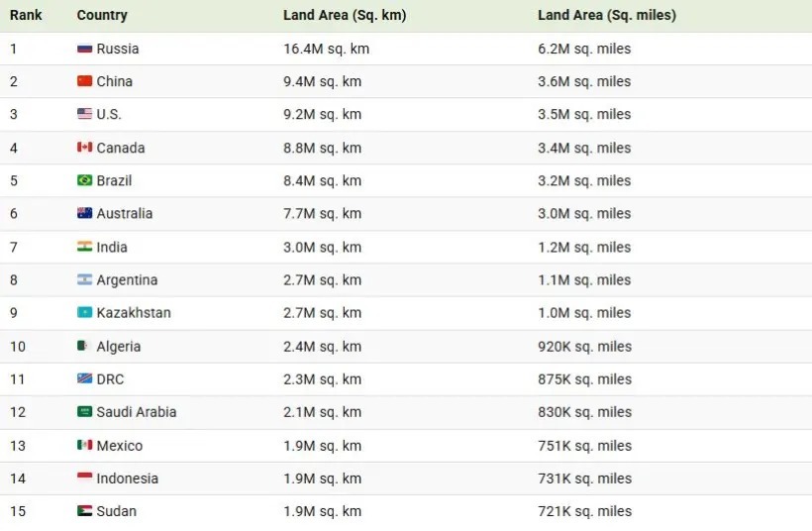Viewport: 812px width, 531px height.
Task: Click the Kazakhstan flag icon
Action: 84,313
